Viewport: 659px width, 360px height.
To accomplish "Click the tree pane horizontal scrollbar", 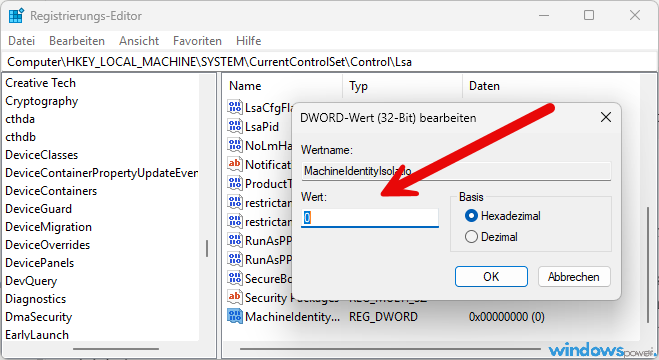I will pos(116,349).
